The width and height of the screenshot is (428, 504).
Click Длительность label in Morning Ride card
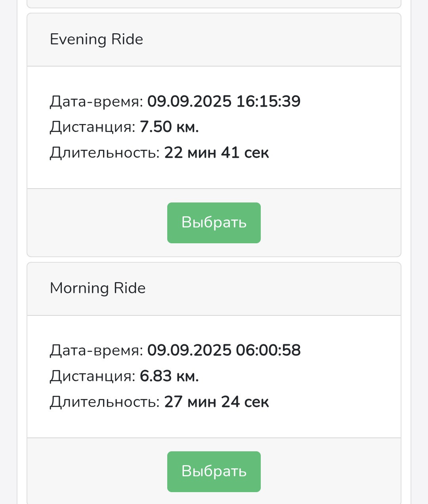tap(105, 402)
